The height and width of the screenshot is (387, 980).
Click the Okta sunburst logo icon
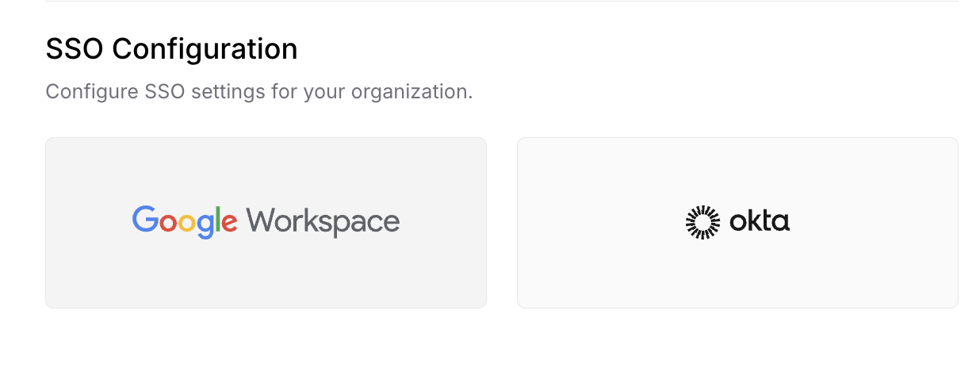pyautogui.click(x=702, y=222)
